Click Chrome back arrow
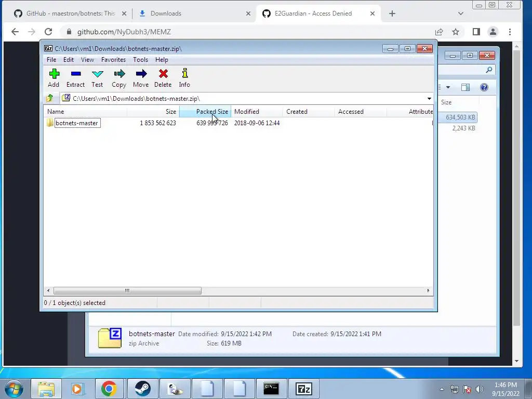Screen dimensions: 532x399 click(x=15, y=32)
